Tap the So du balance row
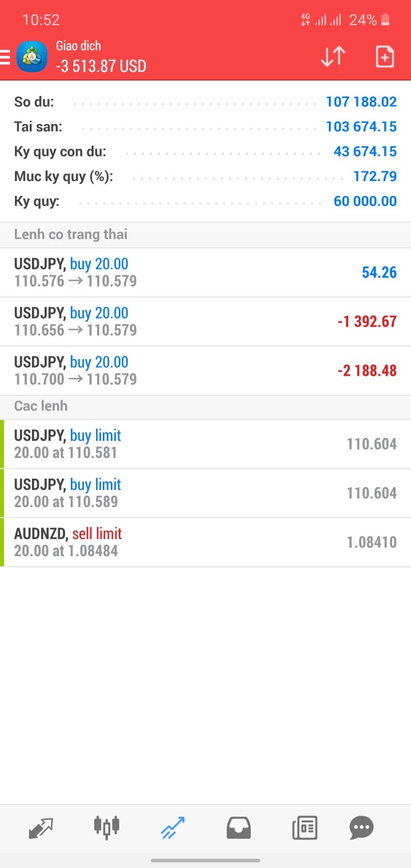 coord(205,102)
